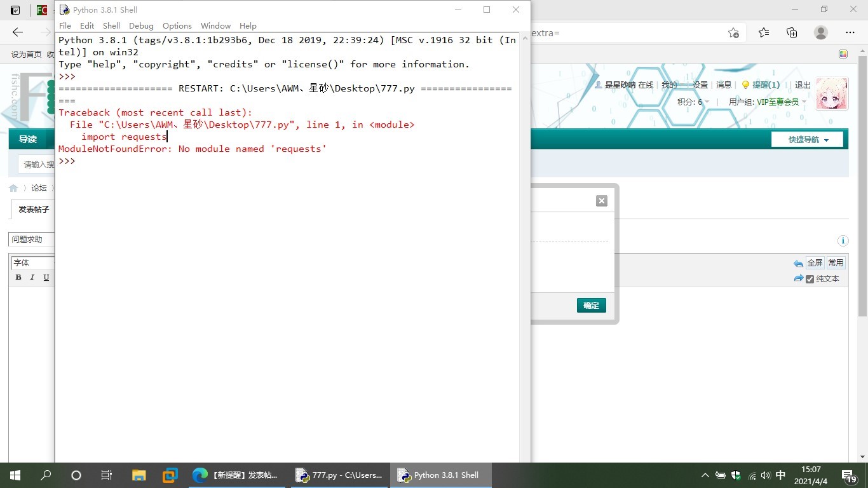868x488 pixels.
Task: Open the volume control in tray
Action: point(766,475)
